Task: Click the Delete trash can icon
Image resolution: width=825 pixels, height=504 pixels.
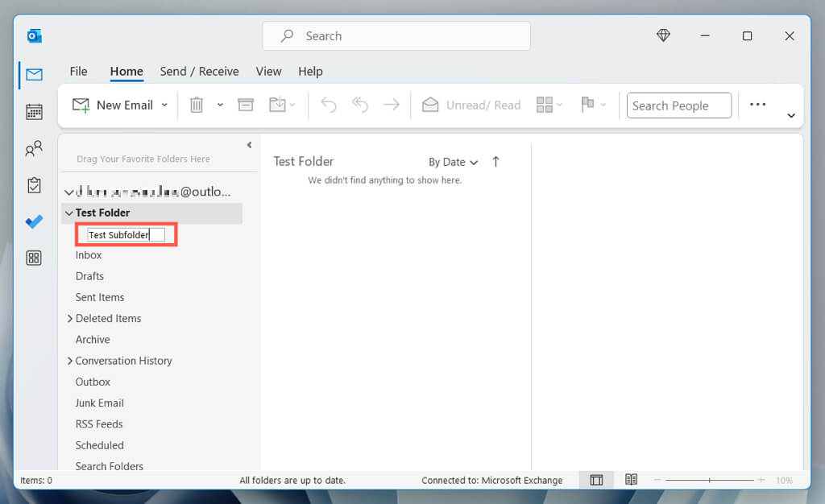Action: click(x=197, y=105)
